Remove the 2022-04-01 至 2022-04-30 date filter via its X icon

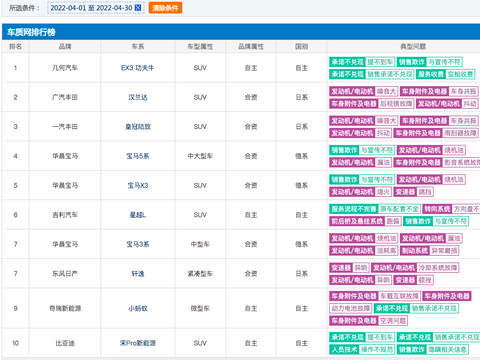pos(138,8)
